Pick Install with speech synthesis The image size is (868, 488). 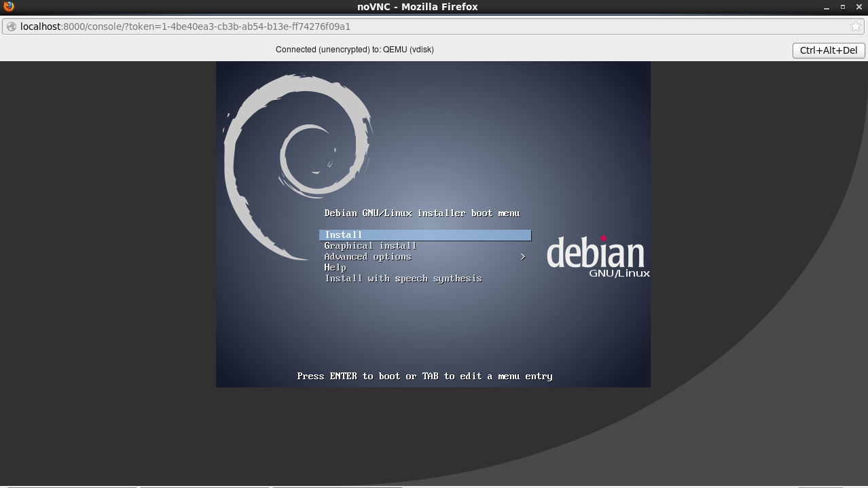(403, 279)
